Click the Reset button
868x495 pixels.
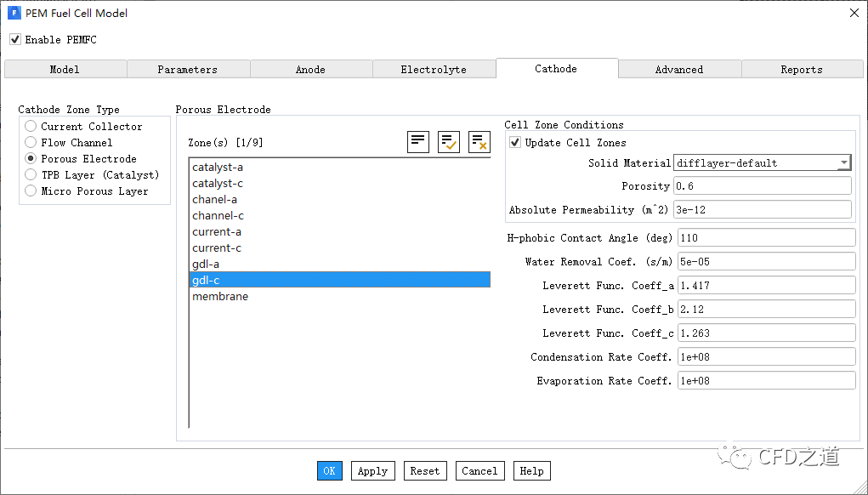[x=424, y=470]
